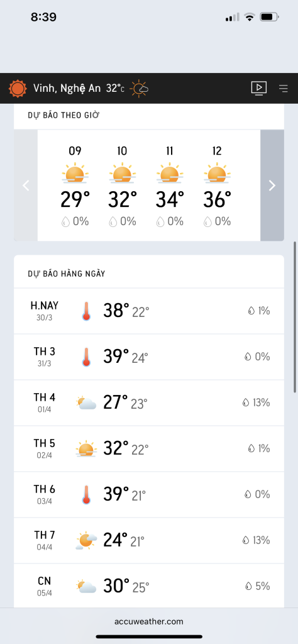
Task: Tap the thermometer icon for 30/3
Action: click(x=86, y=311)
